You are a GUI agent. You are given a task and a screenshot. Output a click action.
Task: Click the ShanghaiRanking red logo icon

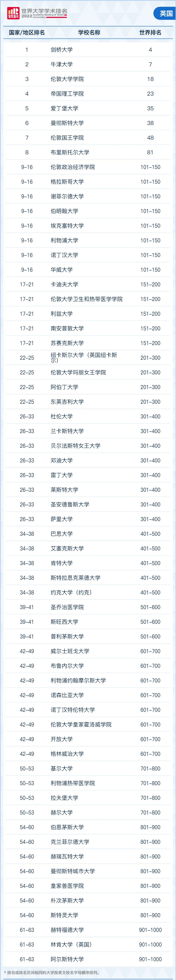point(13,13)
